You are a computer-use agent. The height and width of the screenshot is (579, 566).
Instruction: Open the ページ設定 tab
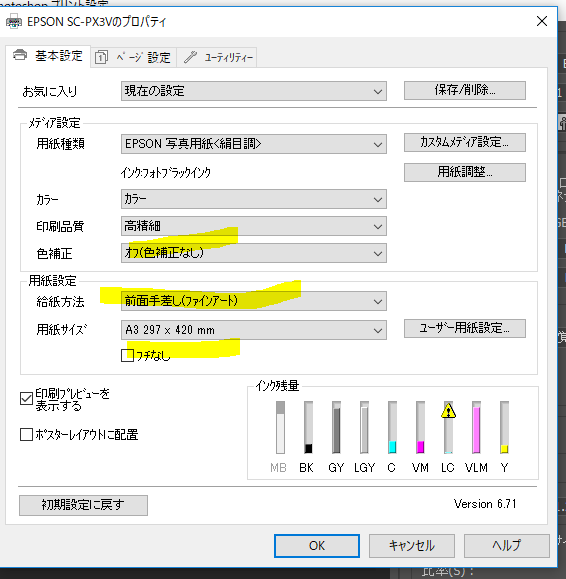(133, 58)
